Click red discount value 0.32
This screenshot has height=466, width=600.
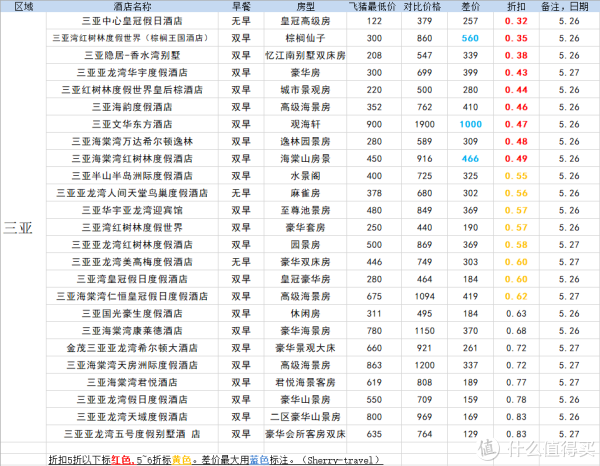[516, 21]
